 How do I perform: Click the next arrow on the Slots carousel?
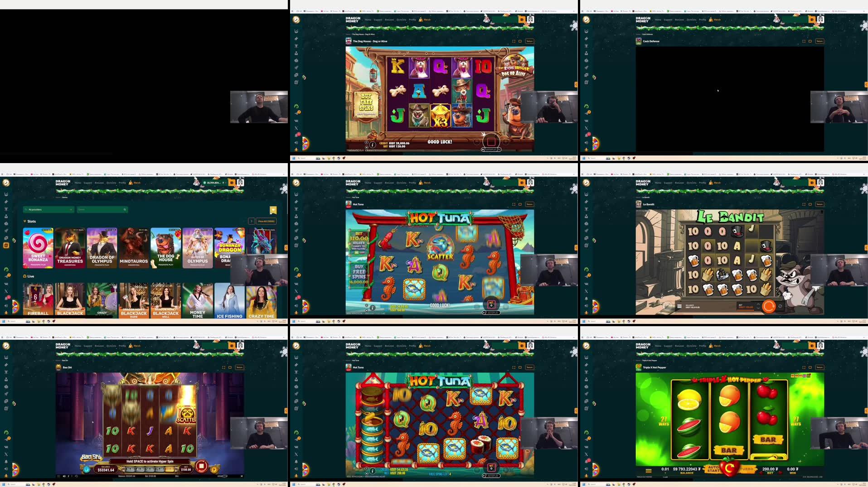252,221
